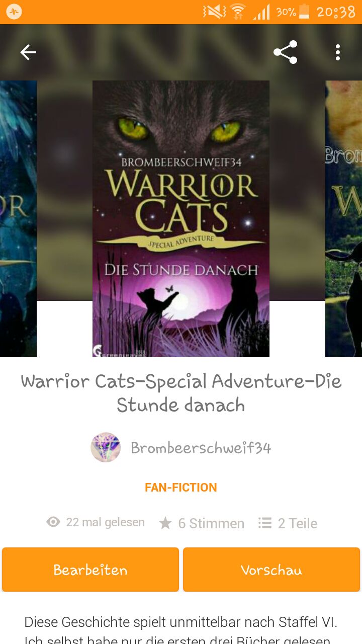Tap the eye icon beside read count
The width and height of the screenshot is (362, 644).
pyautogui.click(x=53, y=522)
